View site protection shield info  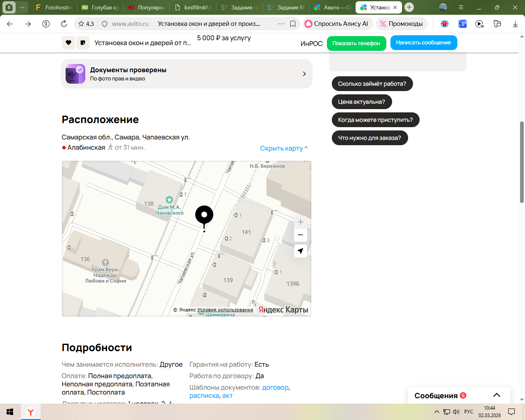105,24
